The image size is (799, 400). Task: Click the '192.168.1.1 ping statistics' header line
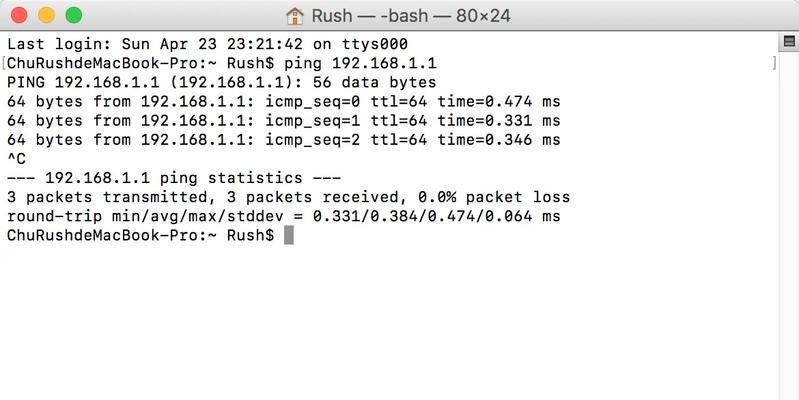(x=174, y=178)
